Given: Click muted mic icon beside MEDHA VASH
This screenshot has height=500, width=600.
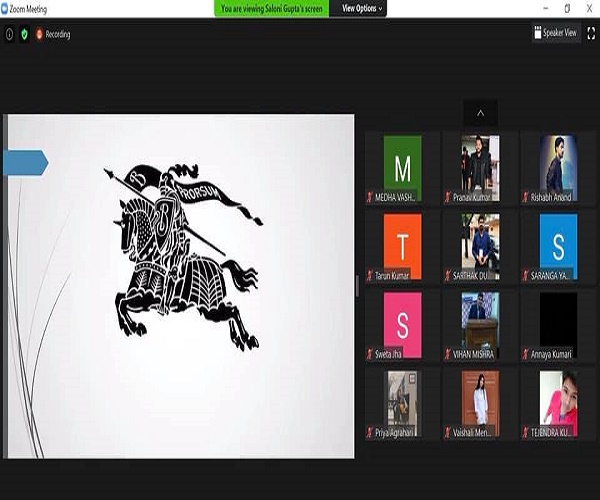Looking at the screenshot, I should (370, 198).
